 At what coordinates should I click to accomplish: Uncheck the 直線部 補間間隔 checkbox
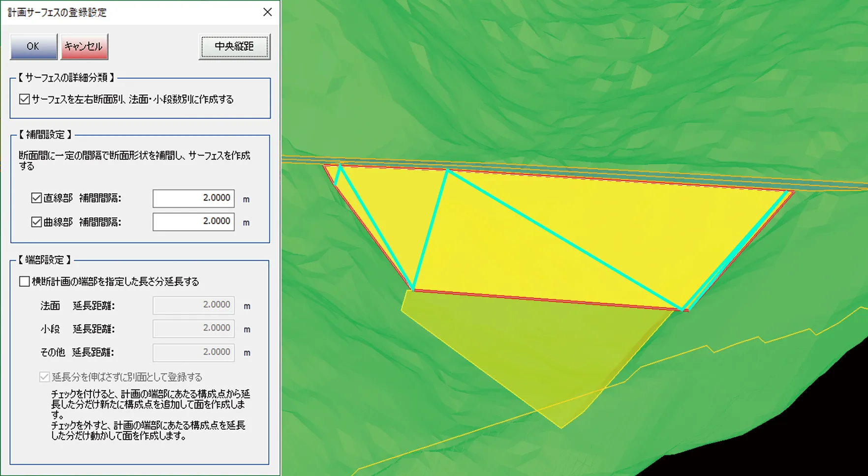[36, 198]
